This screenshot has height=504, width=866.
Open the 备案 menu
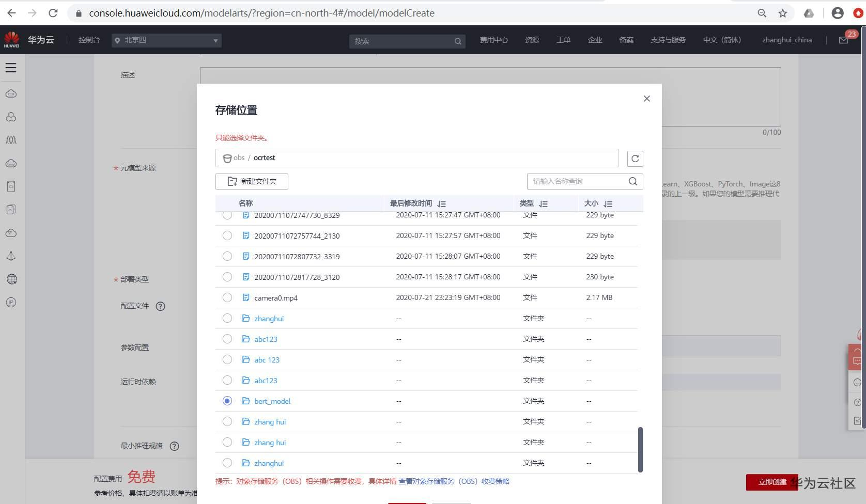(x=626, y=40)
